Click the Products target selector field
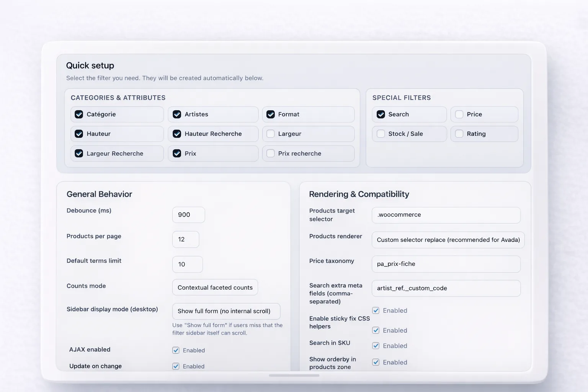Image resolution: width=588 pixels, height=392 pixels. [446, 215]
